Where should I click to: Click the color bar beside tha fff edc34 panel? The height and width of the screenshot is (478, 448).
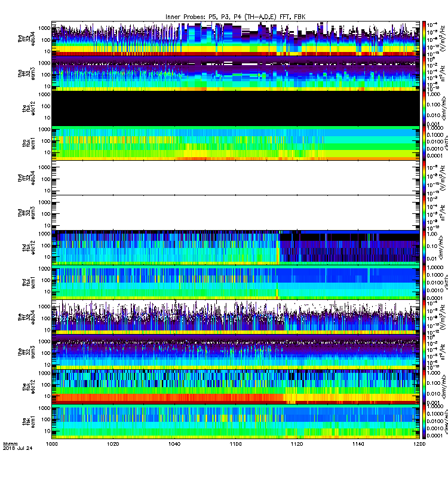(424, 38)
